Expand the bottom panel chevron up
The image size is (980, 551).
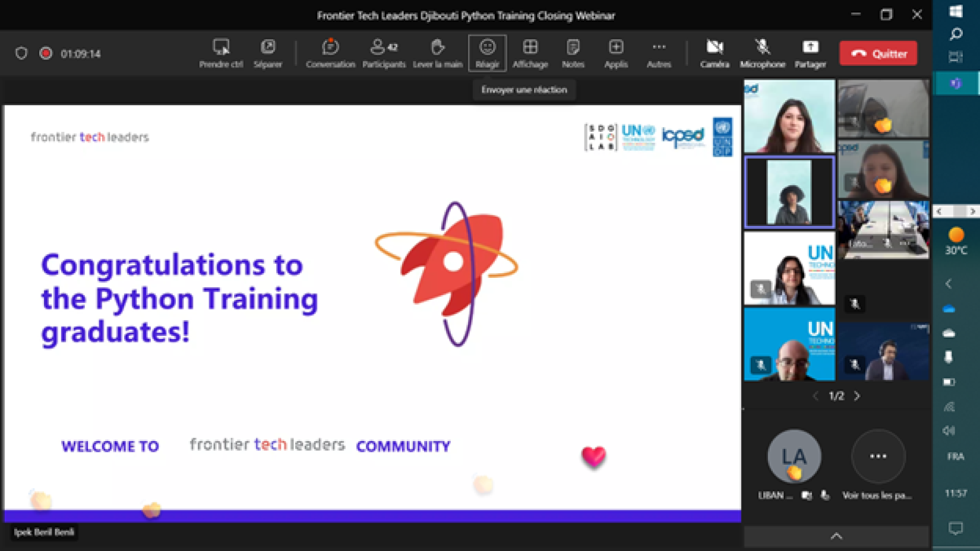tap(836, 536)
